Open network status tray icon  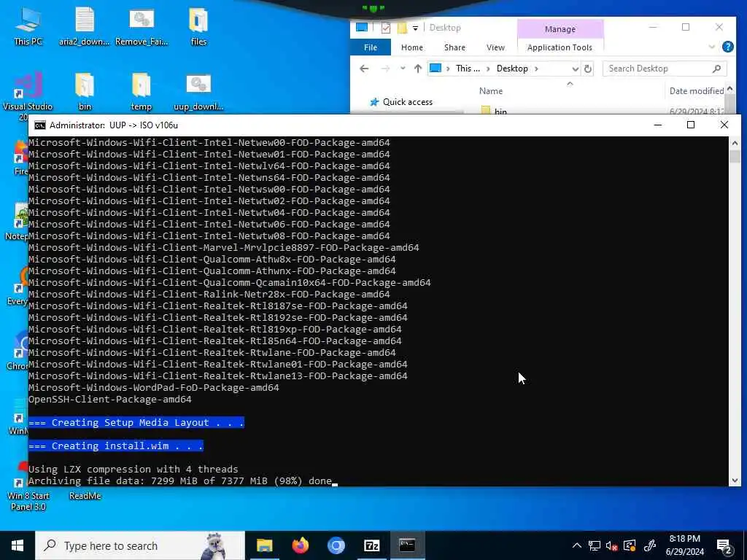click(594, 545)
